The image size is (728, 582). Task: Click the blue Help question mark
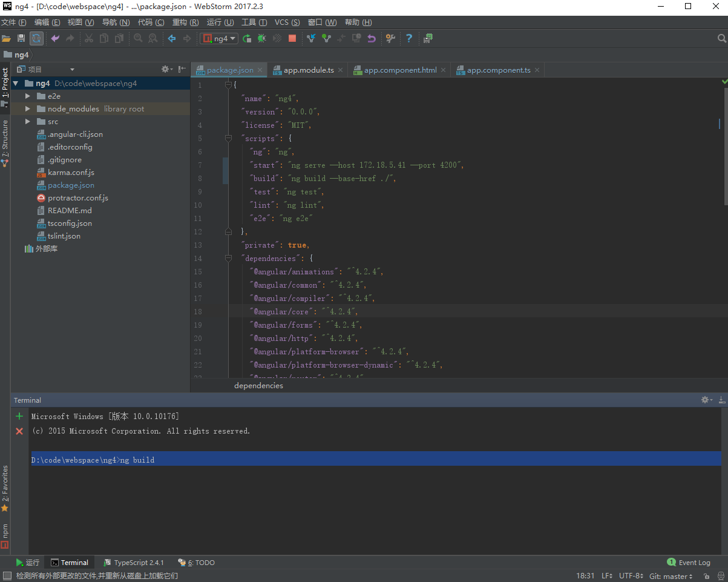click(409, 38)
